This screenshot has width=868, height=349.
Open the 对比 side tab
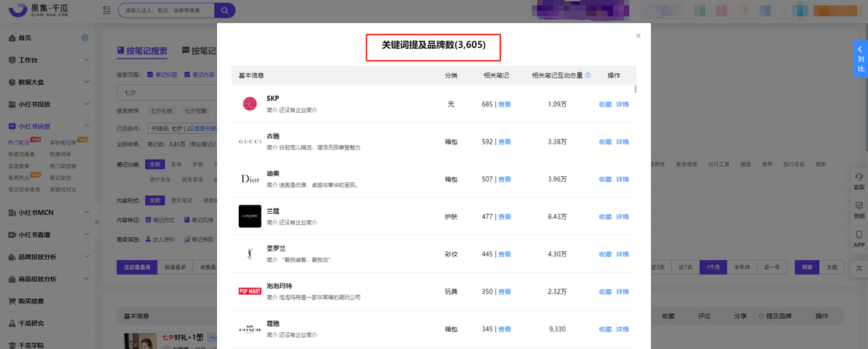(861, 59)
